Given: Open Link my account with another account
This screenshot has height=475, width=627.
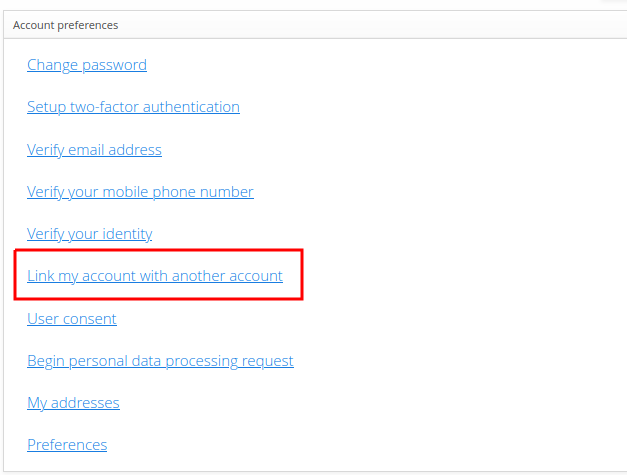Looking at the screenshot, I should click(x=155, y=276).
